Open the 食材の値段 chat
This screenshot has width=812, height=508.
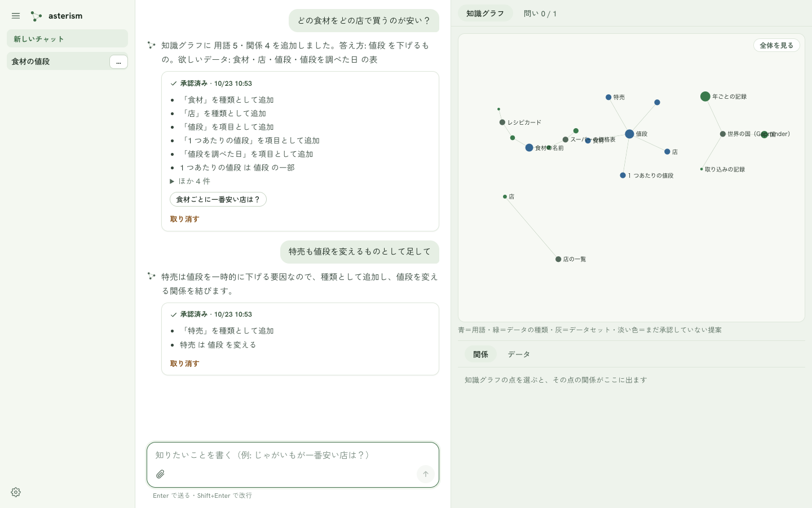(x=58, y=62)
